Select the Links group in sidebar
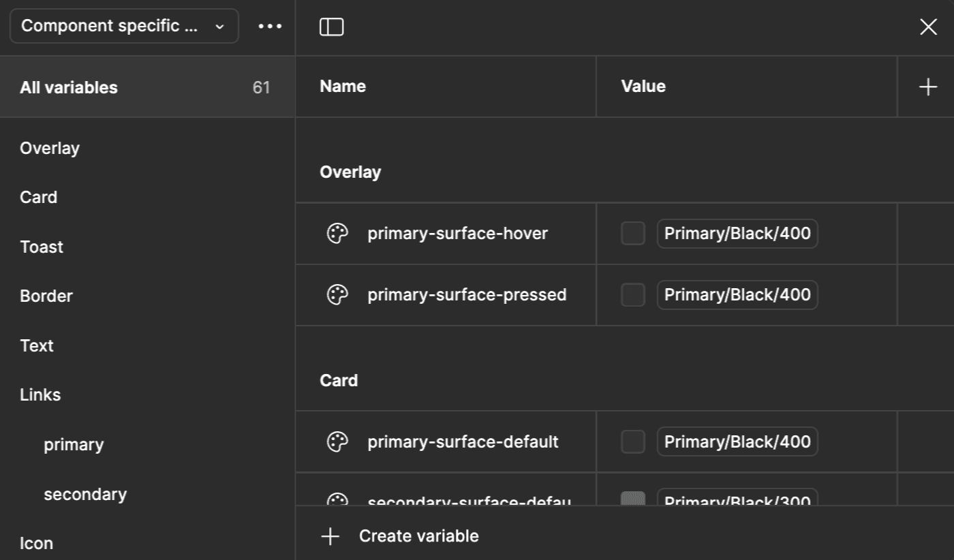Screen dimensions: 954x560 pyautogui.click(x=40, y=394)
